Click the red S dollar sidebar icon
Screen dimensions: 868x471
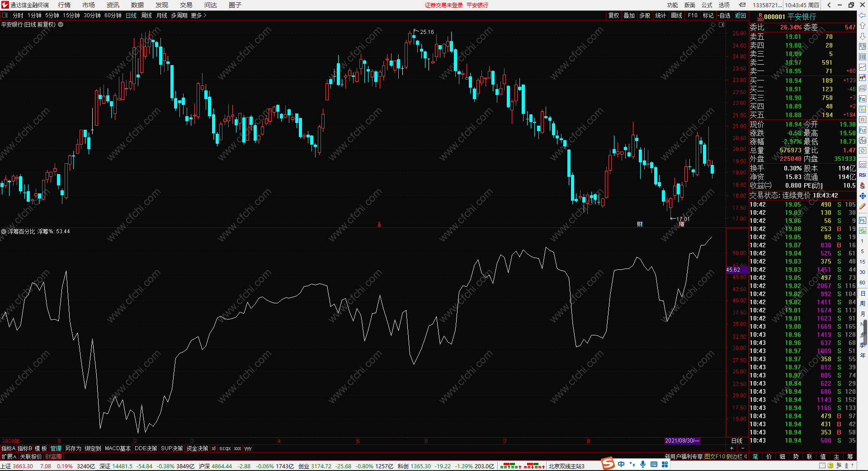pos(863,185)
